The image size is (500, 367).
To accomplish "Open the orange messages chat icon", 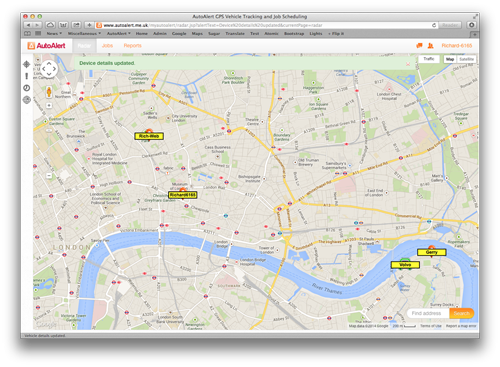I will point(419,46).
